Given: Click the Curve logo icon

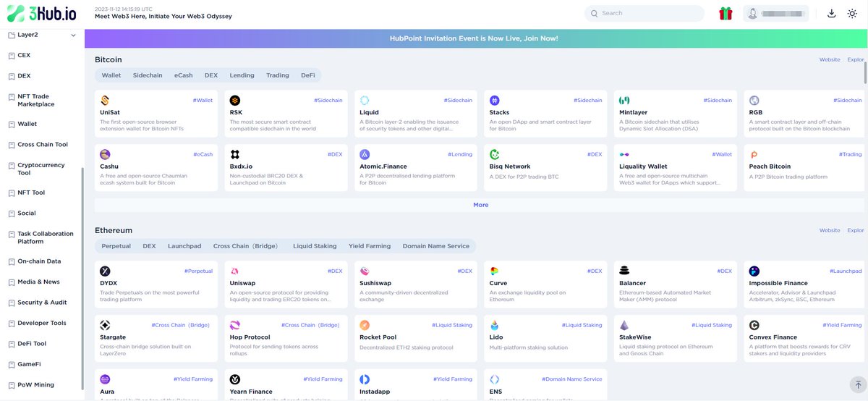Looking at the screenshot, I should 495,271.
